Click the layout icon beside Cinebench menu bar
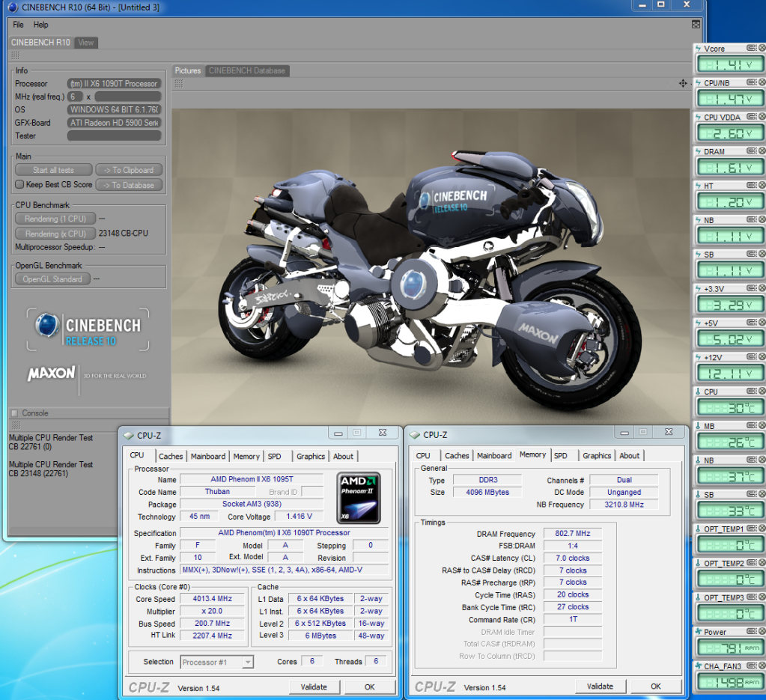Screen dimensions: 766x700 pos(696,25)
